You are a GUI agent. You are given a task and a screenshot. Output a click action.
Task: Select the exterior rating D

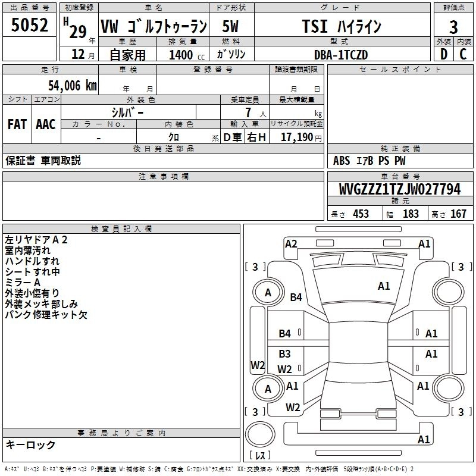point(444,54)
